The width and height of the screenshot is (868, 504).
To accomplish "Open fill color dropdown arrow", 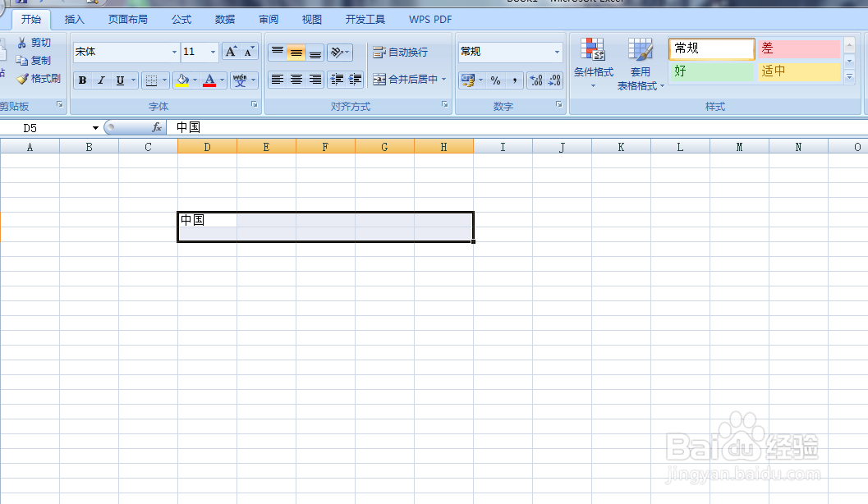I will pos(195,80).
